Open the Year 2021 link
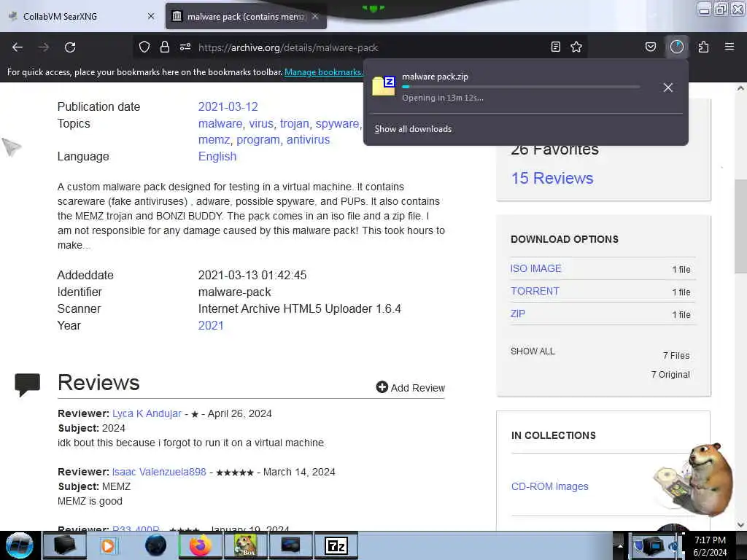747x560 pixels. point(211,326)
